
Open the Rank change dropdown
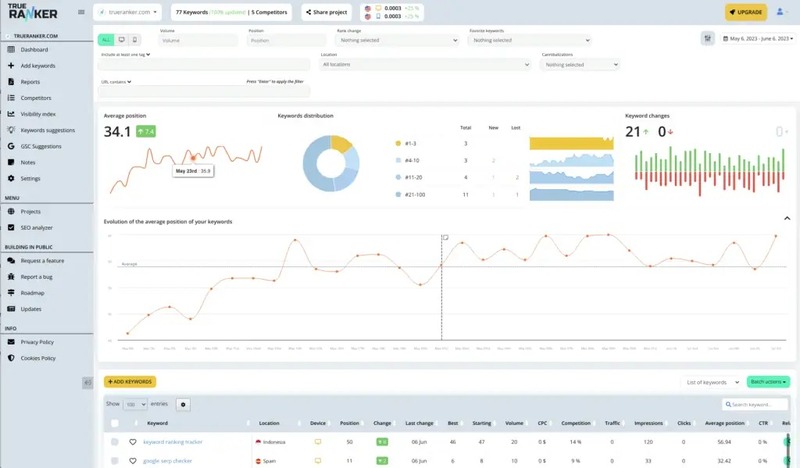[398, 40]
